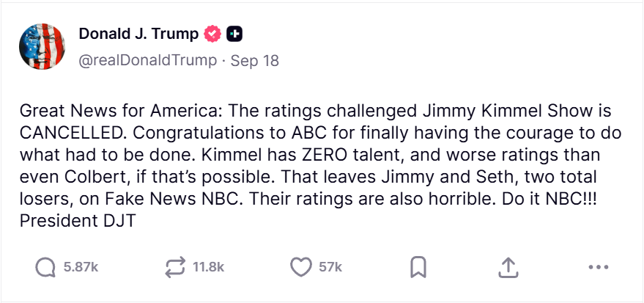This screenshot has width=644, height=303.
Task: Click the 11.8k ReTruth count
Action: [208, 268]
